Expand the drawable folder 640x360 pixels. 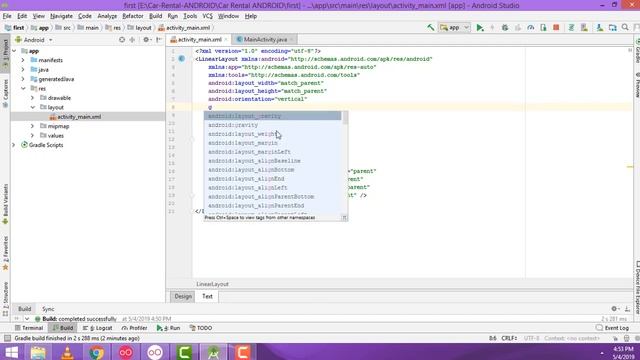point(33,98)
